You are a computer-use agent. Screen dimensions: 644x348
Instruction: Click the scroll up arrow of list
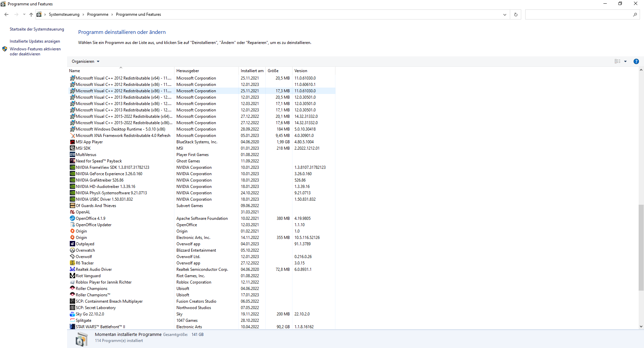(641, 70)
